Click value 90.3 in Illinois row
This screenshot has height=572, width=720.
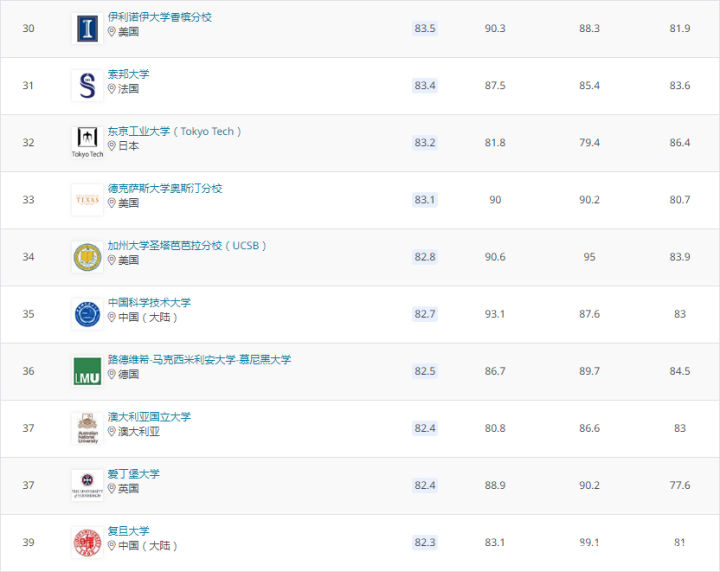(x=495, y=28)
